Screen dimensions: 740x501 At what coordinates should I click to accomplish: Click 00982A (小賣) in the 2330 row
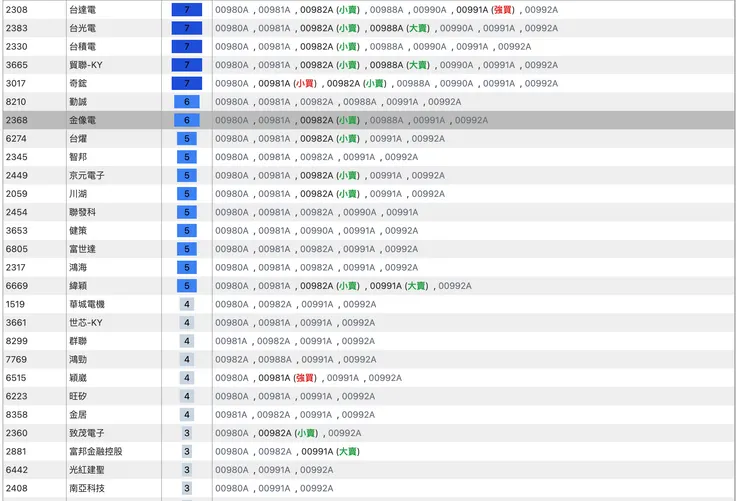click(x=330, y=47)
